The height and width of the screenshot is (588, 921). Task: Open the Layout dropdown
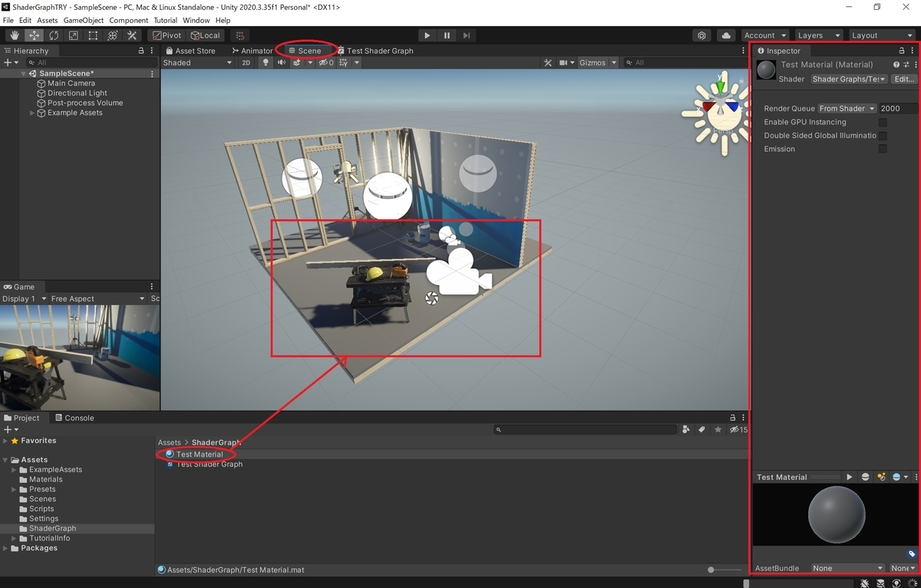(x=881, y=35)
